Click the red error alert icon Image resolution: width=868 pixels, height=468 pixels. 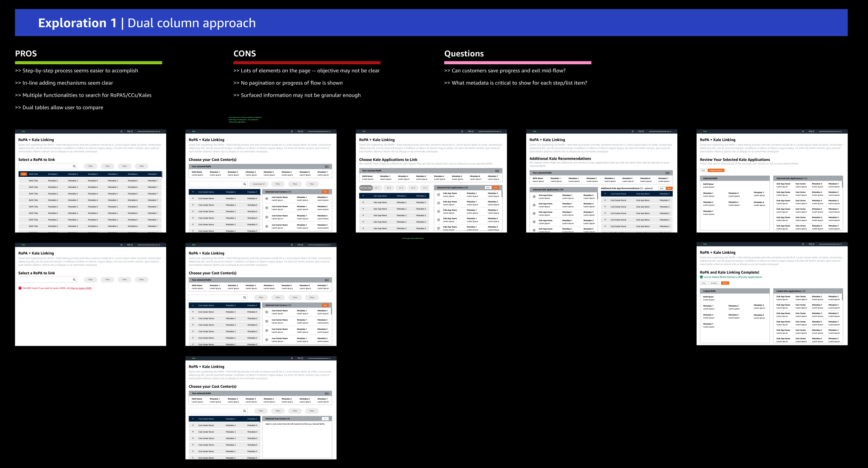coord(20,288)
